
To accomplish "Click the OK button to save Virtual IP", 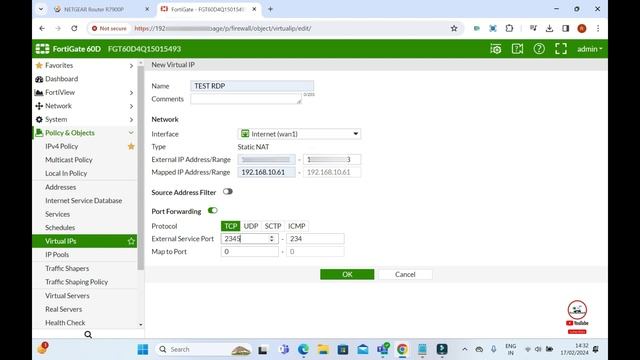I will pos(347,274).
